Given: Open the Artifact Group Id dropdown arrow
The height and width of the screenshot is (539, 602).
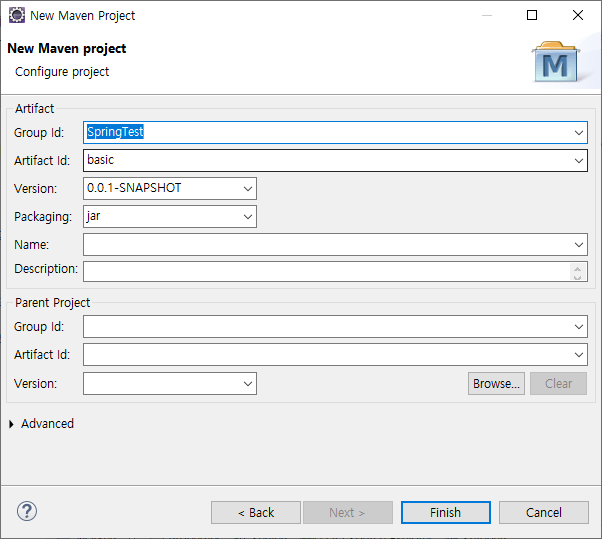Looking at the screenshot, I should pos(579,133).
